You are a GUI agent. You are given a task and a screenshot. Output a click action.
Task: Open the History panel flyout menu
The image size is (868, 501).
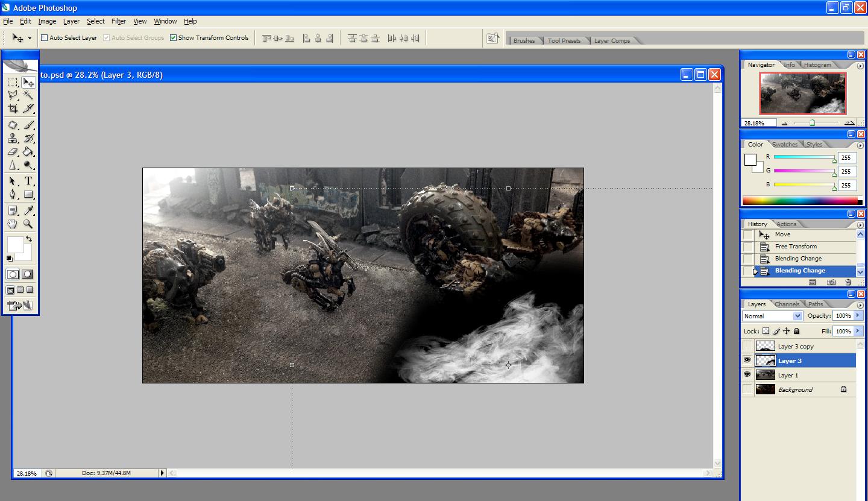[x=859, y=224]
